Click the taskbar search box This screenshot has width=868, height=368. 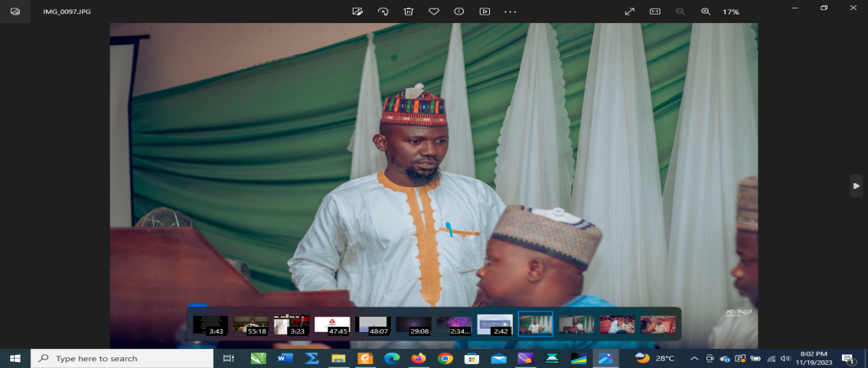[x=122, y=358]
